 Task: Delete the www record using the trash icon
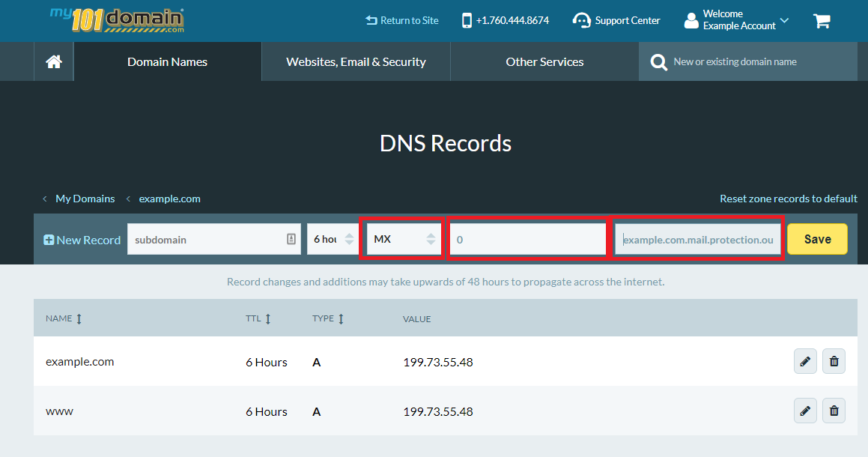(834, 411)
